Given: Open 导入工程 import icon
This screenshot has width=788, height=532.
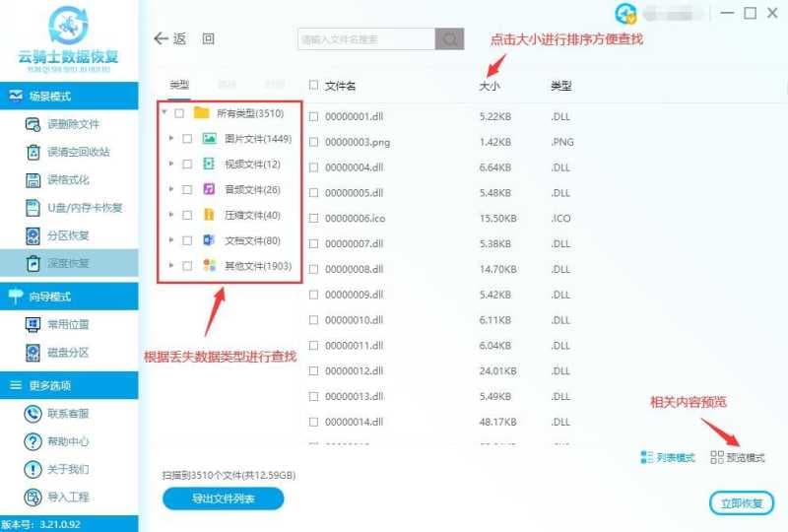Looking at the screenshot, I should pyautogui.click(x=33, y=498).
